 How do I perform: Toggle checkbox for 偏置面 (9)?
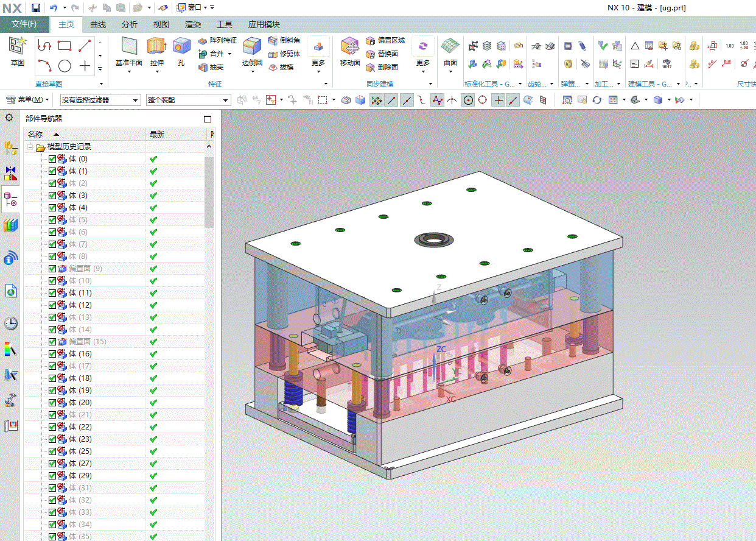pos(52,269)
